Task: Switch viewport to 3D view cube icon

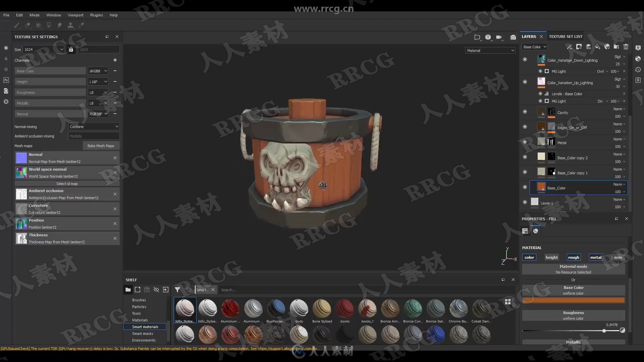Action: point(488,37)
